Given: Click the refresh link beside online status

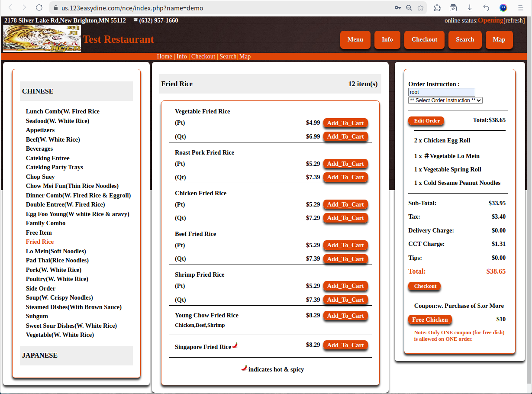Looking at the screenshot, I should [514, 21].
